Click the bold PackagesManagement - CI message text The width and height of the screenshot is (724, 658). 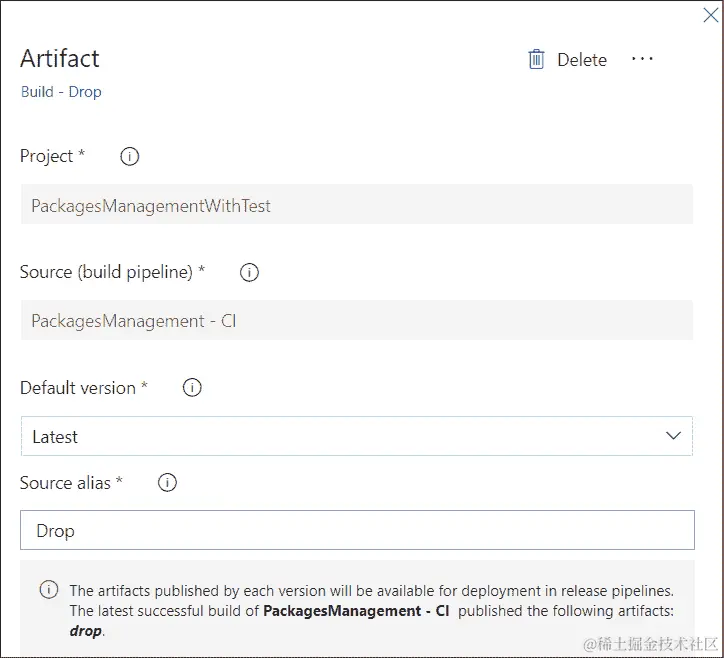point(356,610)
